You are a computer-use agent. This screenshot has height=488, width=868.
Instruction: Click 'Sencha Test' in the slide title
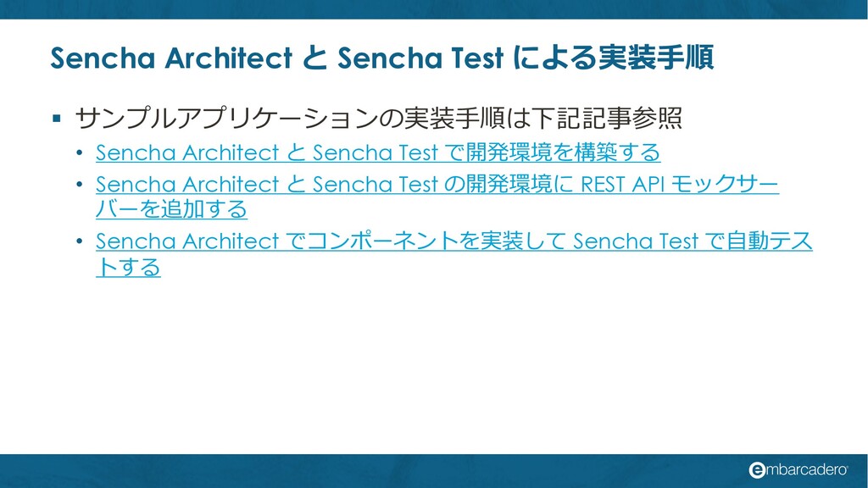coord(420,58)
